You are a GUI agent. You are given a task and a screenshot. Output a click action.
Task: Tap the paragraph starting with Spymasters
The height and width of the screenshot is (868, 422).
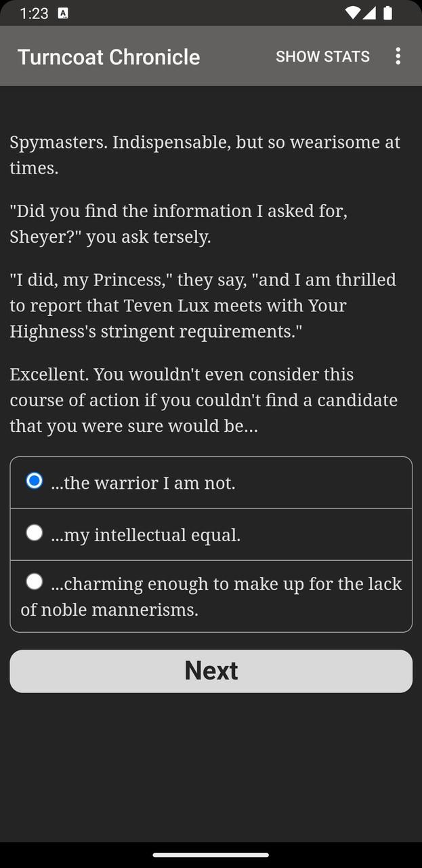pyautogui.click(x=205, y=155)
